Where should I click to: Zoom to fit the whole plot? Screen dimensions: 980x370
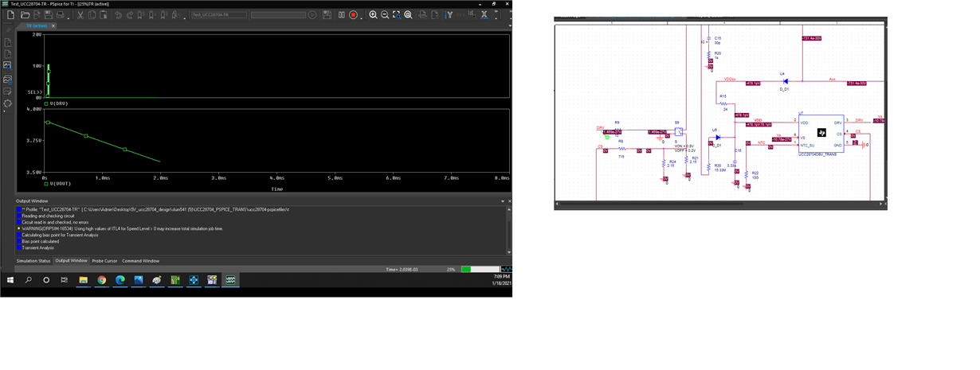pyautogui.click(x=409, y=14)
